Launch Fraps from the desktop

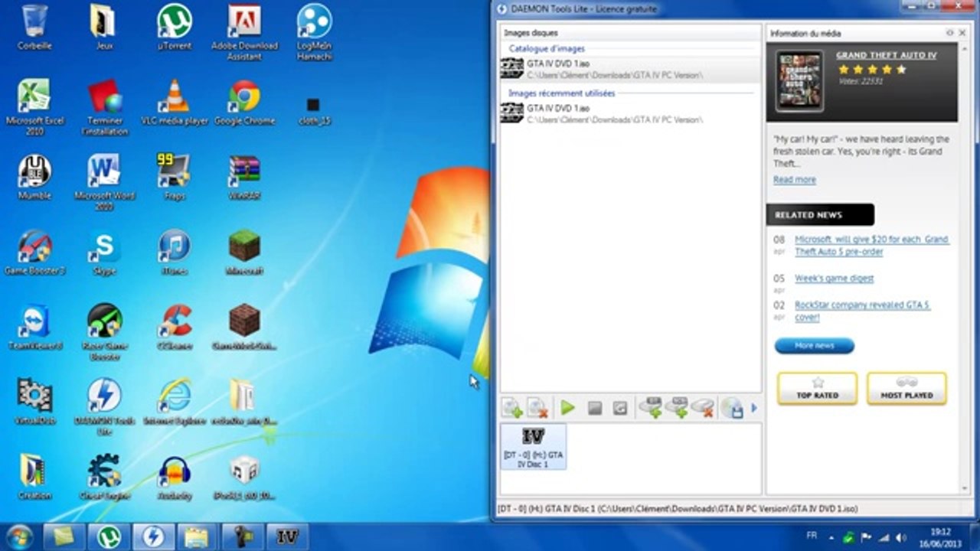coord(175,177)
